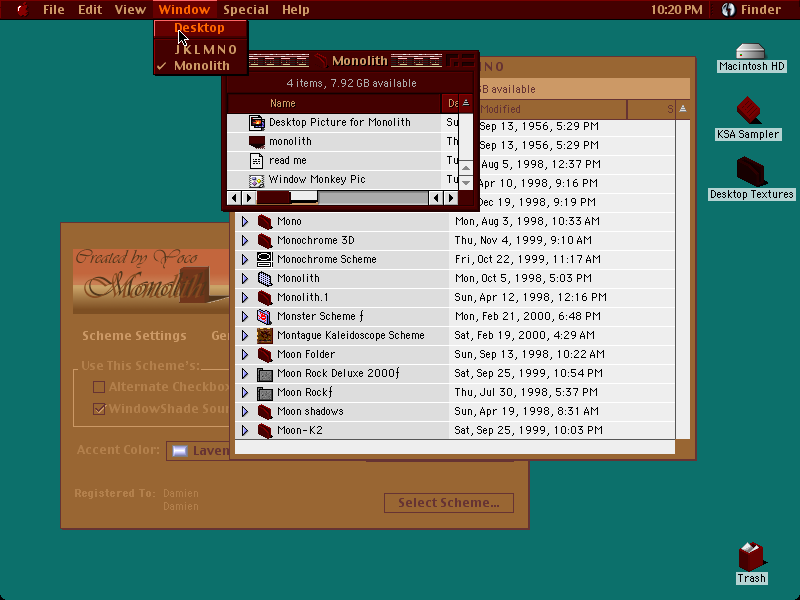The height and width of the screenshot is (600, 800).
Task: Toggle the WindowShade Sounds checkbox
Action: pos(99,409)
